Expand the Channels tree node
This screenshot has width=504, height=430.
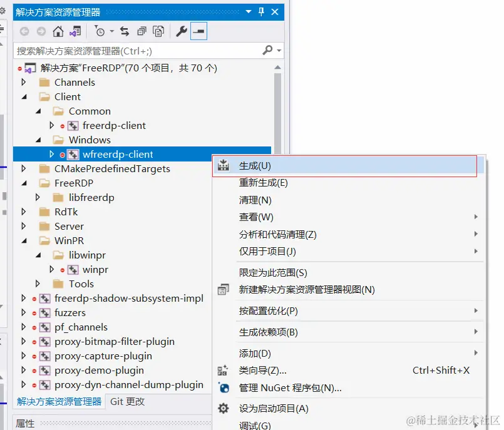[24, 82]
